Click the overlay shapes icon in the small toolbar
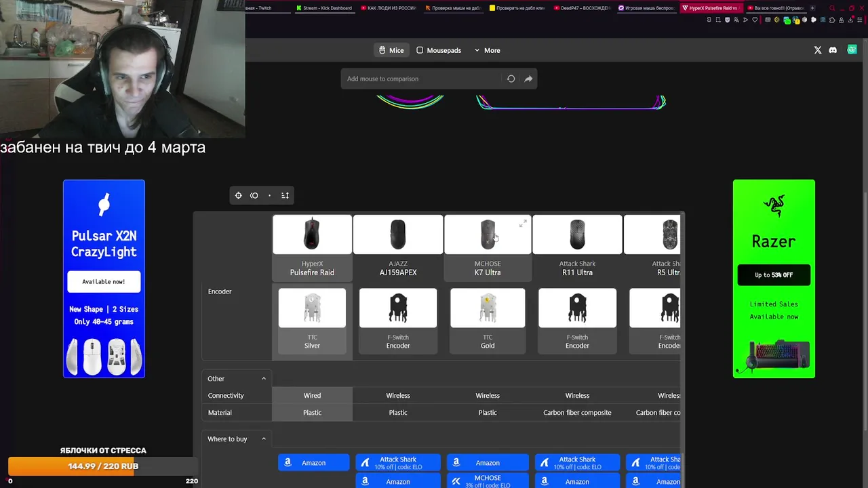The image size is (868, 488). pyautogui.click(x=254, y=195)
